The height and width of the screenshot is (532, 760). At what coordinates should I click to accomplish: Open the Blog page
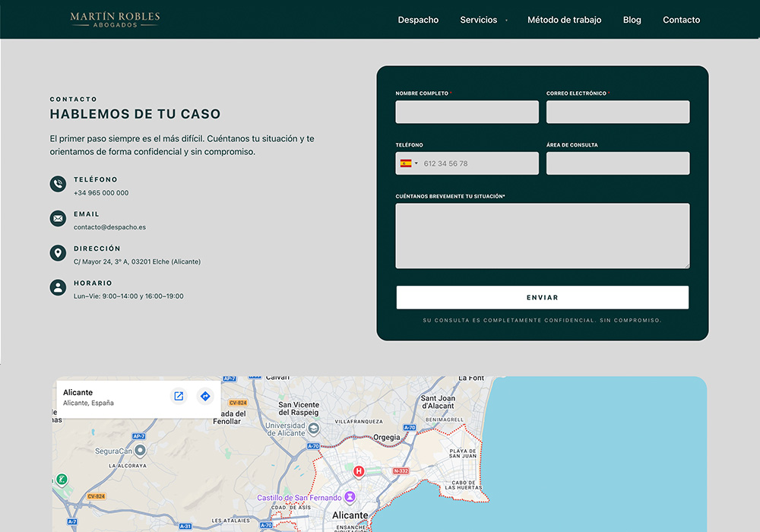[632, 20]
